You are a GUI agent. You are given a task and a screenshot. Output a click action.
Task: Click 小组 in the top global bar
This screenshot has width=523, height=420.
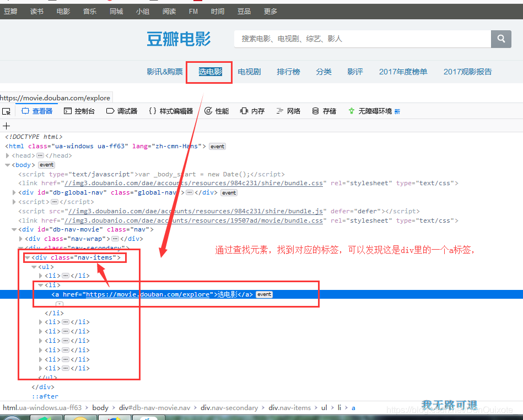[142, 12]
